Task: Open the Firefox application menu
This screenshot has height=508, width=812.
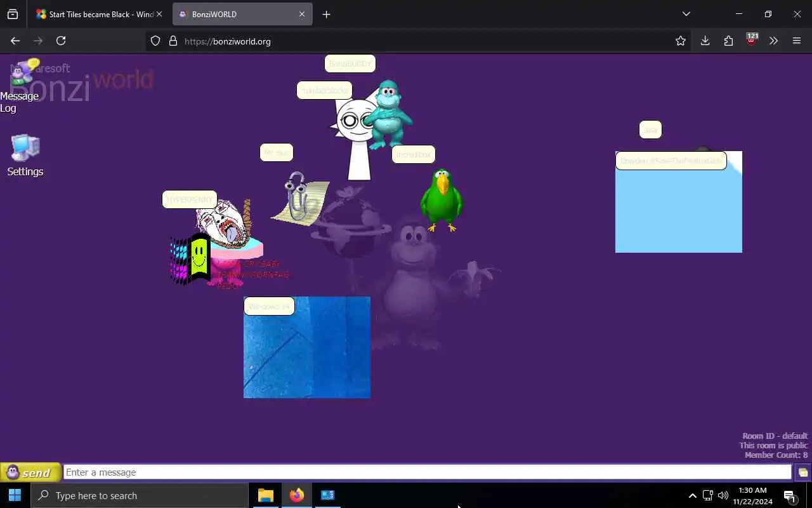Action: tap(797, 41)
